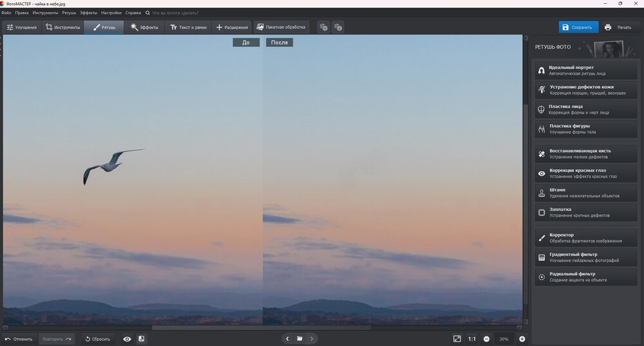Click the Повторить redo button
Image resolution: width=644 pixels, height=346 pixels.
coord(57,339)
